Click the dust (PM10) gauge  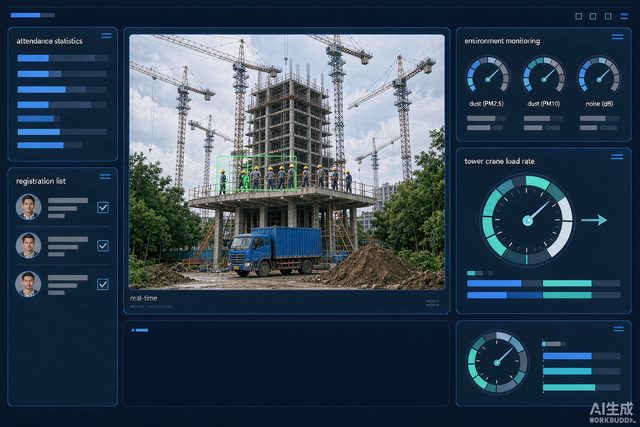pos(543,76)
